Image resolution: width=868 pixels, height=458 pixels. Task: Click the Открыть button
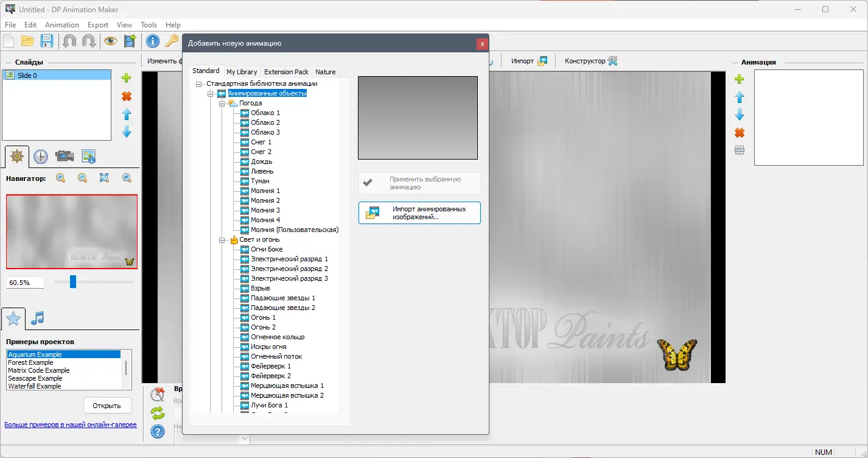pyautogui.click(x=107, y=406)
